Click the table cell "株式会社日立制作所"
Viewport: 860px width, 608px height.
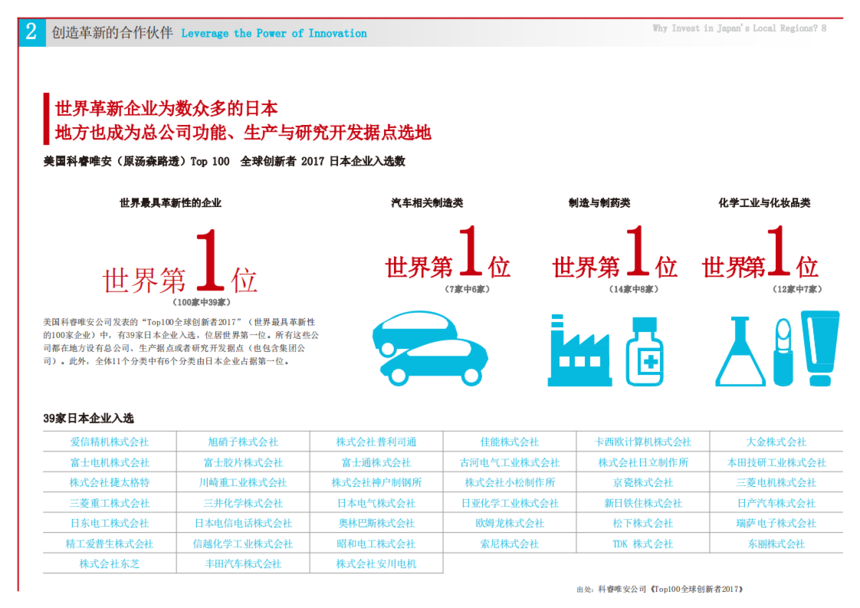tap(643, 462)
